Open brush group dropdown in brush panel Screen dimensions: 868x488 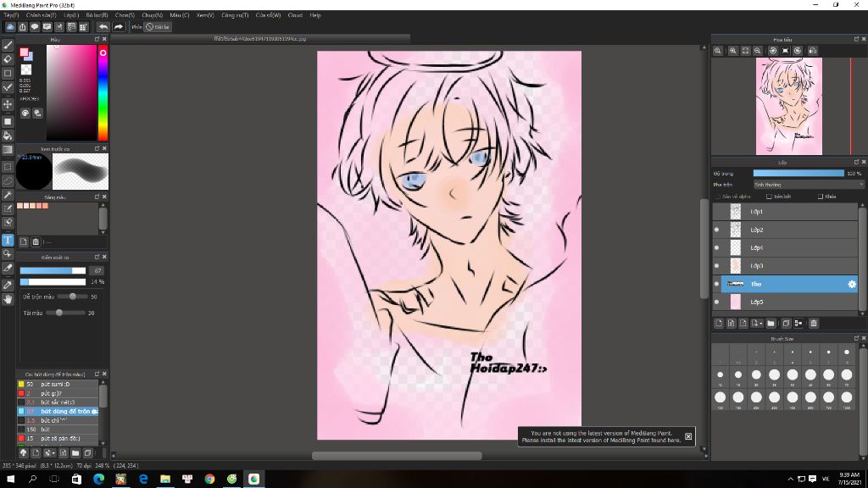coord(49,452)
